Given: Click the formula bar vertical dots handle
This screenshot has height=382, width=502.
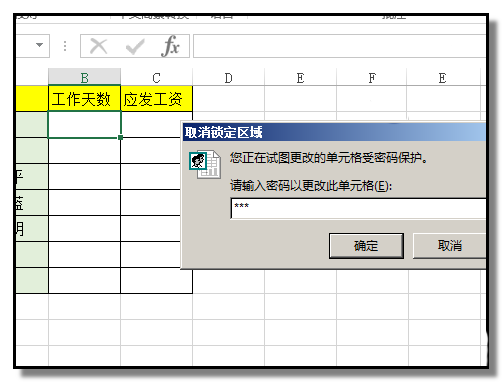Looking at the screenshot, I should (65, 46).
